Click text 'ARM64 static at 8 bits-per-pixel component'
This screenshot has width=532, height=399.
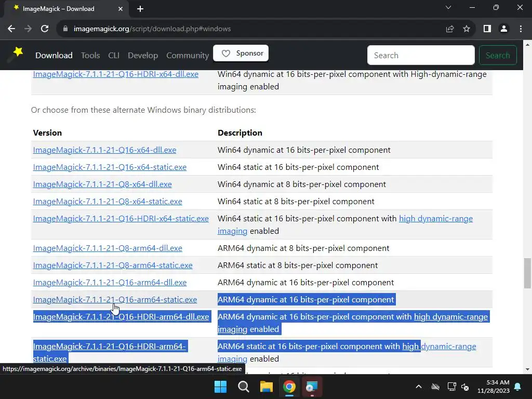coord(298,265)
